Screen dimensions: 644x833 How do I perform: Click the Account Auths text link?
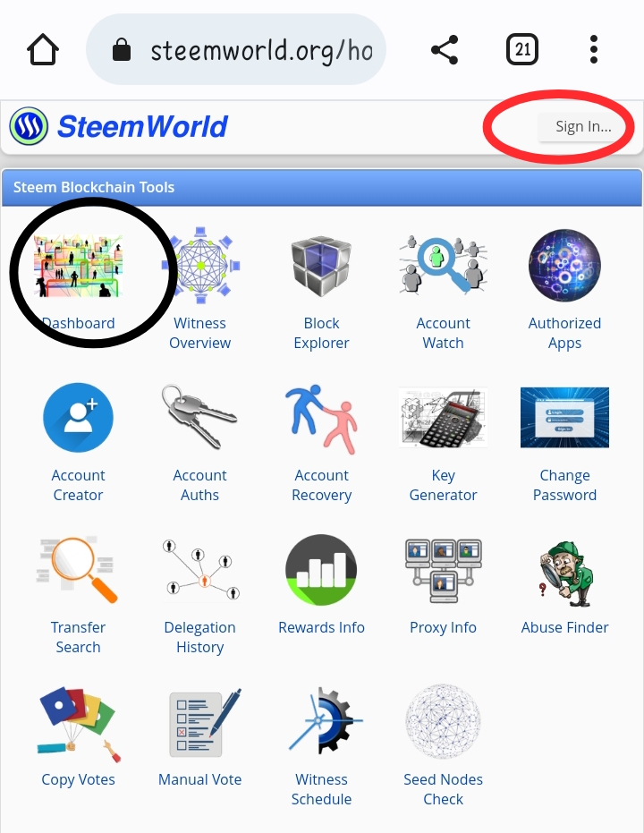point(199,485)
